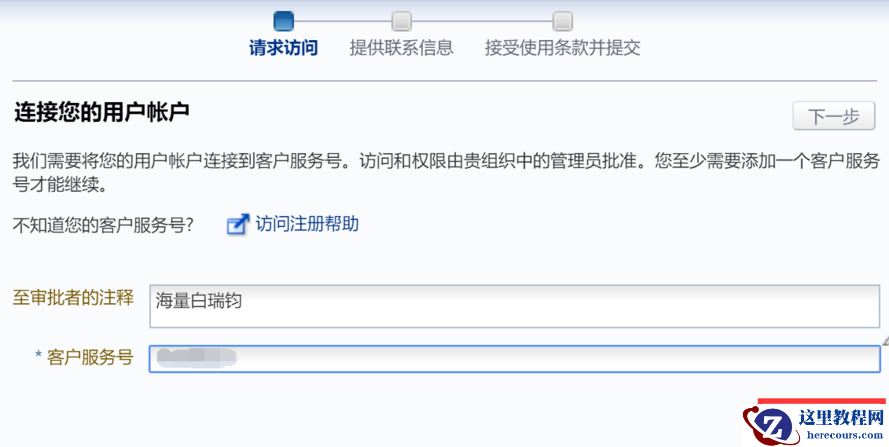Focus the 至审批者的注释 text area
Image resolution: width=889 pixels, height=447 pixels.
click(x=514, y=306)
